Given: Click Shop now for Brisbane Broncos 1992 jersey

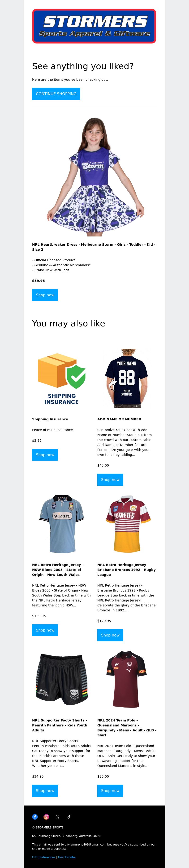Looking at the screenshot, I should (110, 635).
